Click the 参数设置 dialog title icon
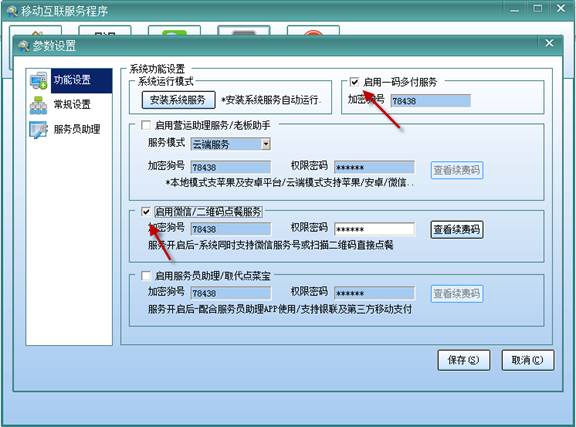The width and height of the screenshot is (576, 427). [x=24, y=46]
